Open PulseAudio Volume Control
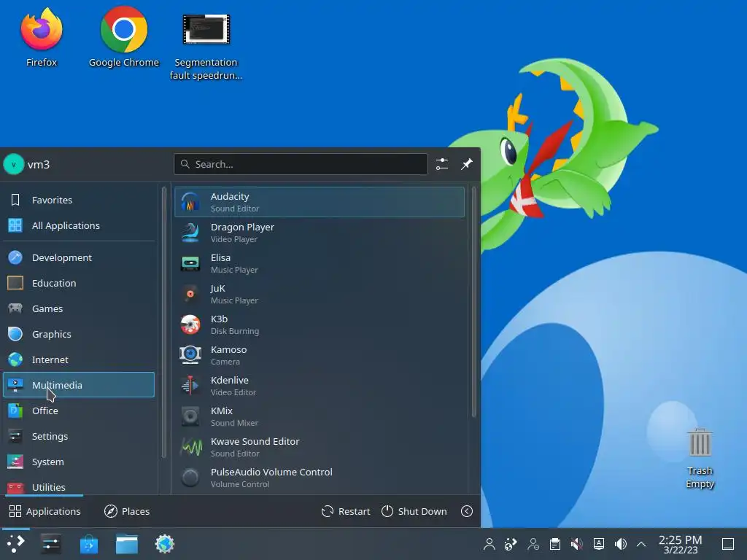 [320, 478]
